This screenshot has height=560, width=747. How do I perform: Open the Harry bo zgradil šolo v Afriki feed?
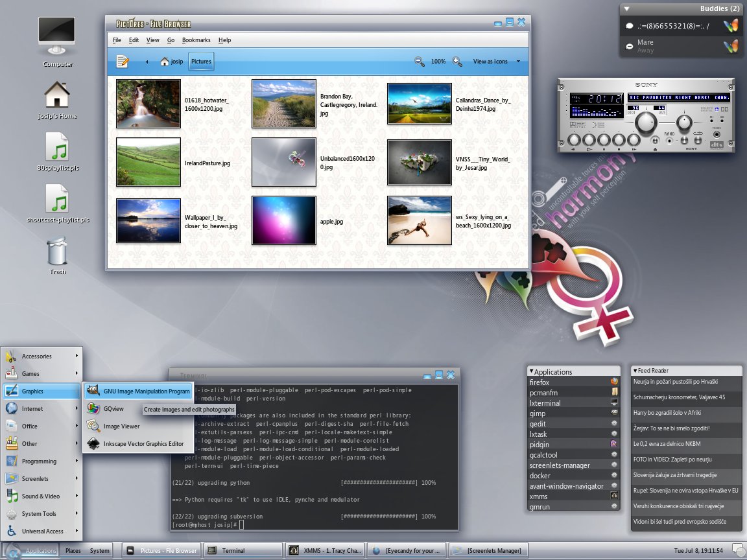pyautogui.click(x=686, y=413)
